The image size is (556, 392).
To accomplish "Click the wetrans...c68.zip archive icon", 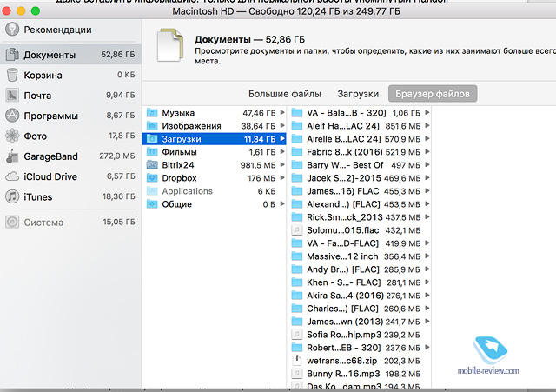I will (x=297, y=361).
